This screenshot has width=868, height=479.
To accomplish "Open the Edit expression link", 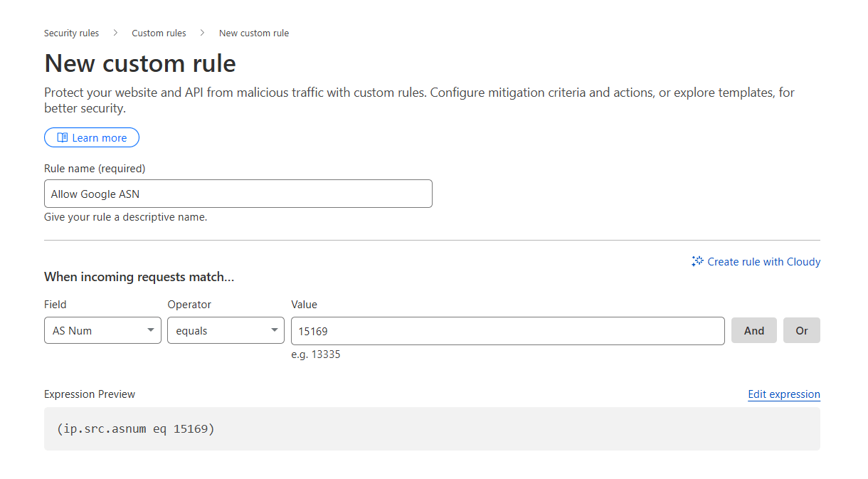I will 783,394.
